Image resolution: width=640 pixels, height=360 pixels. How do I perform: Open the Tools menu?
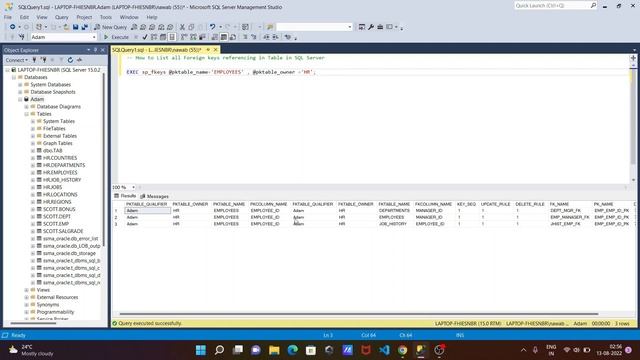click(106, 17)
